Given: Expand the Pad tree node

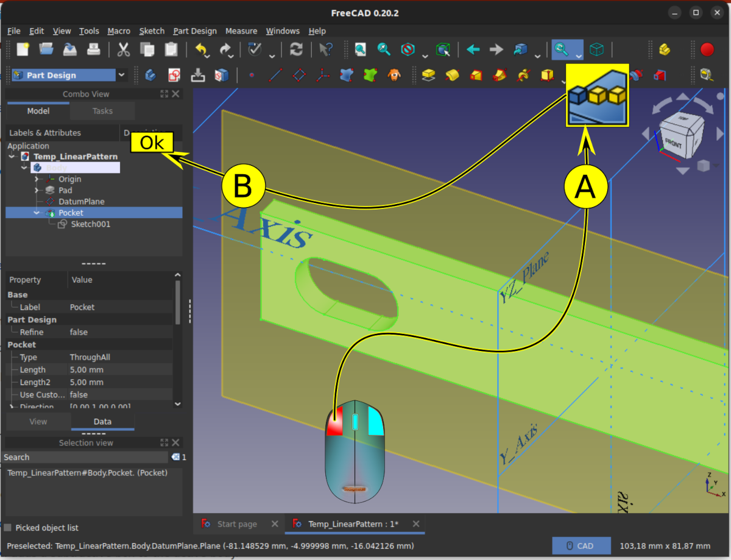Looking at the screenshot, I should click(x=37, y=190).
